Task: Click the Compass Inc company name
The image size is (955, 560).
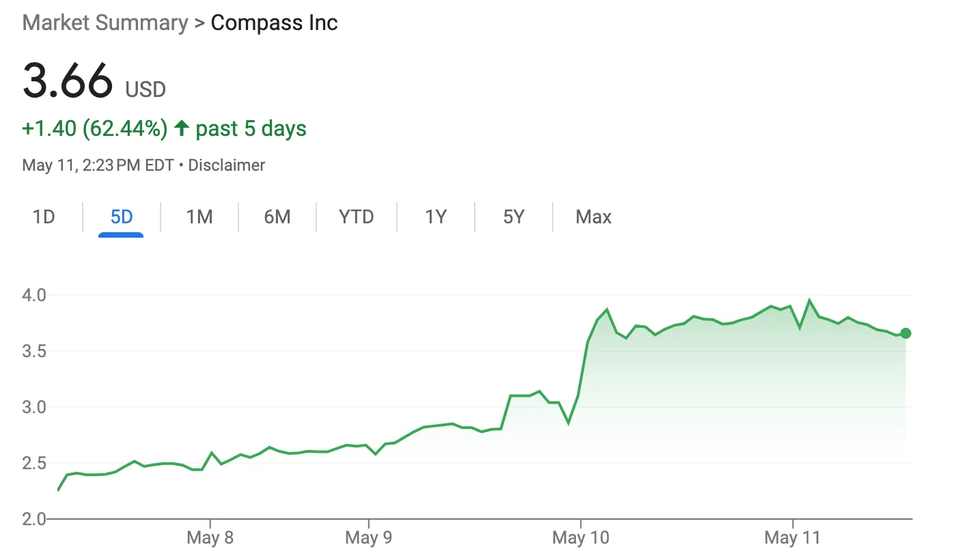Action: tap(274, 23)
